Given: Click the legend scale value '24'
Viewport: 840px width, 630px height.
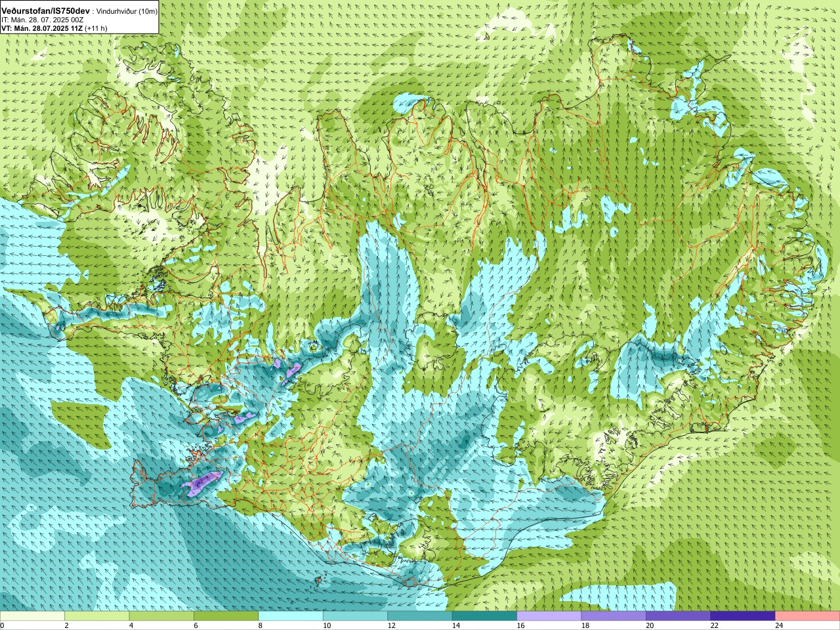Looking at the screenshot, I should pos(779,625).
